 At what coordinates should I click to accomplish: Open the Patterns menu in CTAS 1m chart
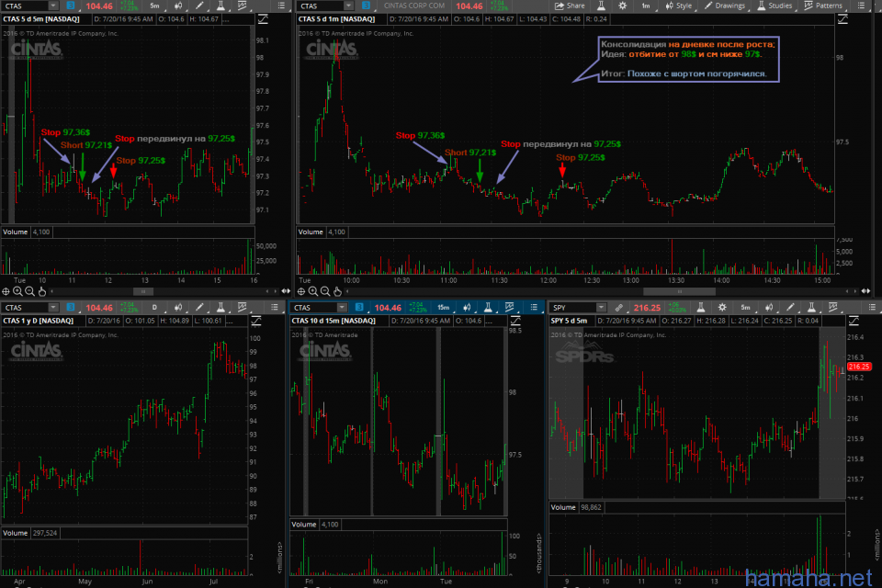click(x=823, y=6)
